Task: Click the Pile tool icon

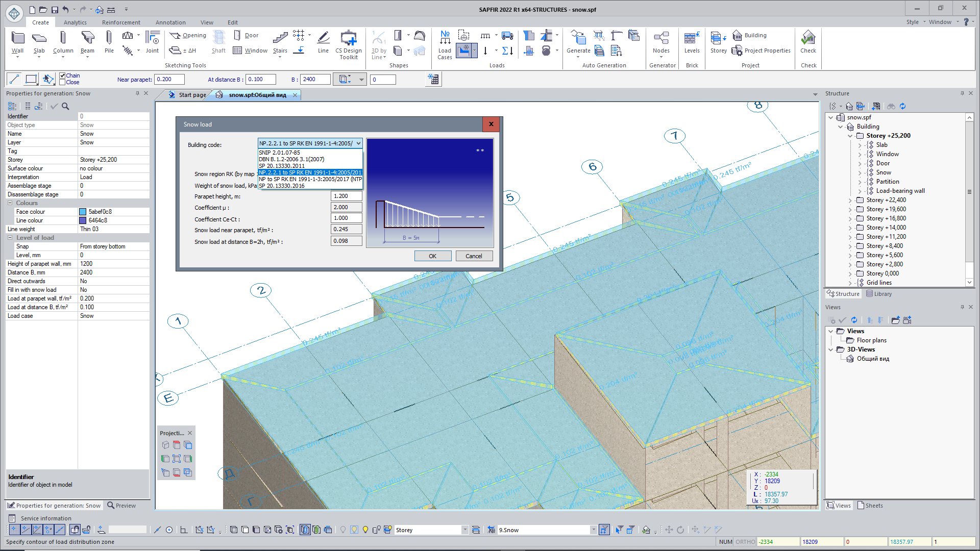Action: pos(109,38)
